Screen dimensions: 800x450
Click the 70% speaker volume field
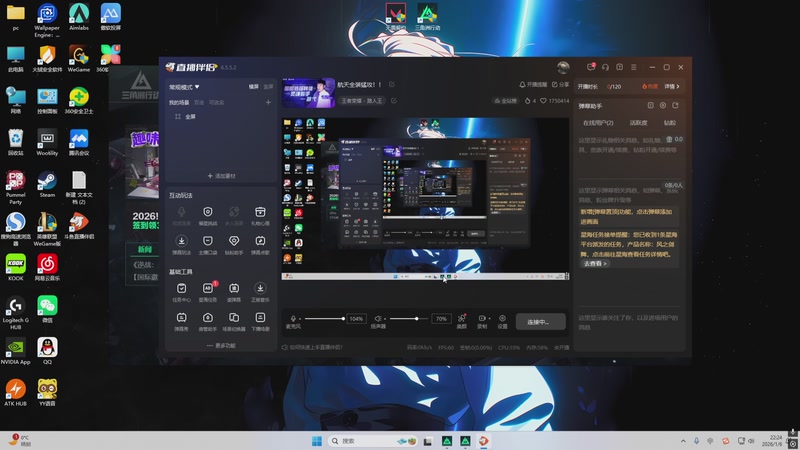[x=441, y=319]
